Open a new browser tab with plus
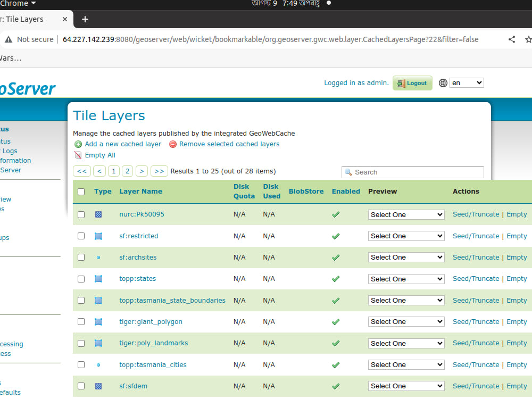The height and width of the screenshot is (399, 532). 85,19
